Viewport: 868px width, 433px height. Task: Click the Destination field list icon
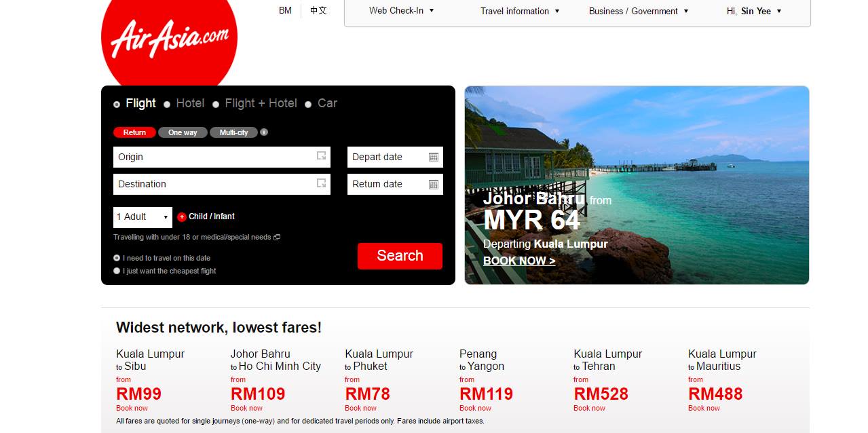(x=322, y=183)
